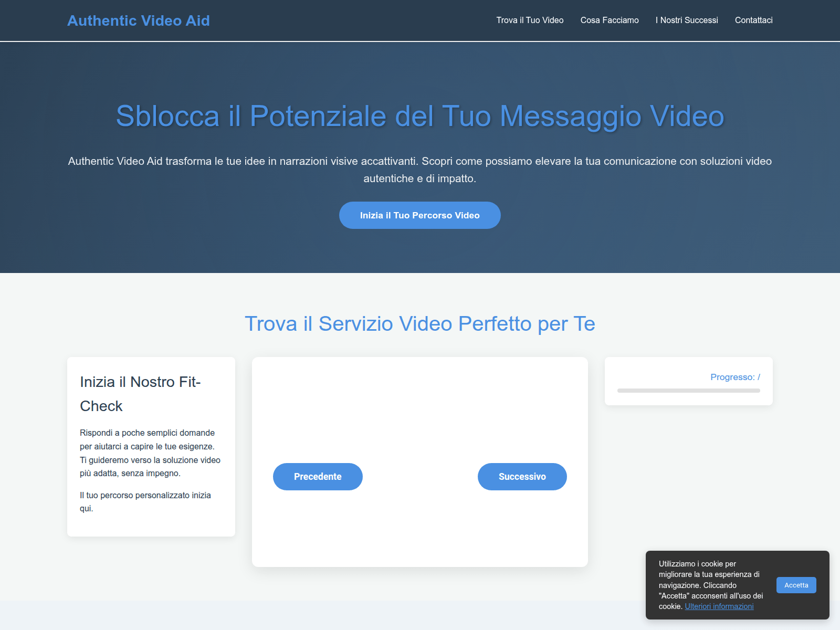Viewport: 840px width, 630px height.
Task: Click the Progresso: / label
Action: [x=735, y=377]
